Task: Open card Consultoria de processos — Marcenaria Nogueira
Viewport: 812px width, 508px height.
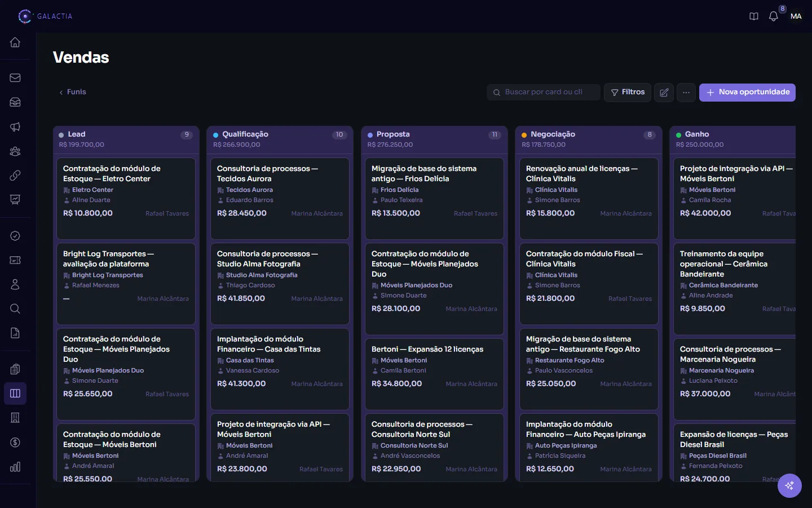Action: click(735, 379)
